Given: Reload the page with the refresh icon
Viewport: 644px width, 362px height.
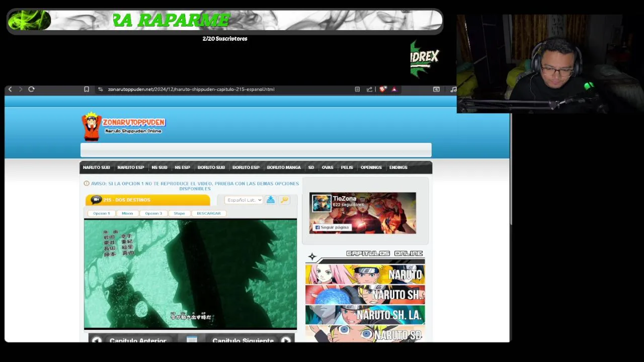Looking at the screenshot, I should tap(31, 89).
